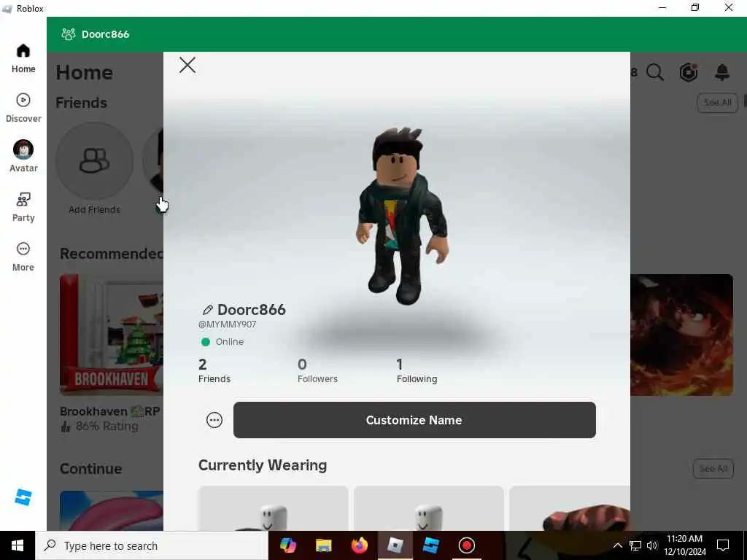This screenshot has width=747, height=560.
Task: View the 1 Following list
Action: click(x=417, y=370)
